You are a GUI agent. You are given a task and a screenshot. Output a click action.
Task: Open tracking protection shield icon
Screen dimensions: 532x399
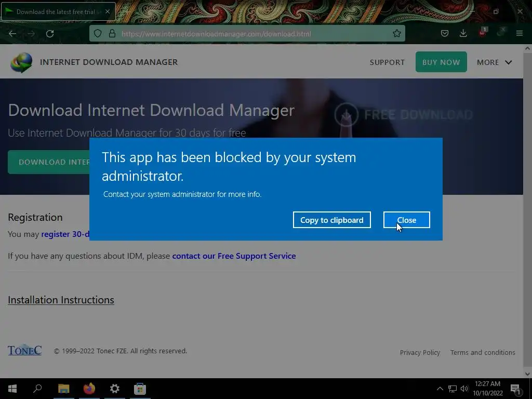[x=98, y=33]
